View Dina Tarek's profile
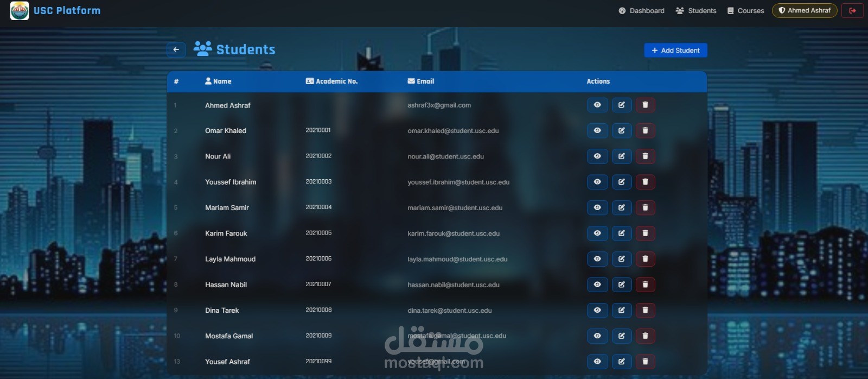Screen dimensions: 868x379 597,310
